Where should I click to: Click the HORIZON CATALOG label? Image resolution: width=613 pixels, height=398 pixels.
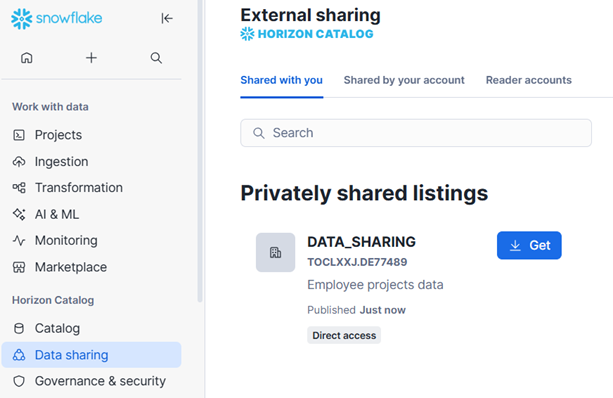315,34
